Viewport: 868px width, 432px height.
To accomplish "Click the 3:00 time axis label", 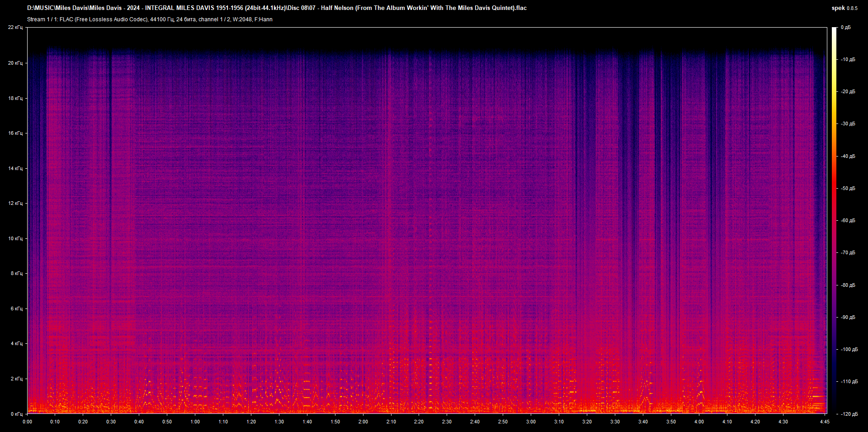I will click(531, 422).
